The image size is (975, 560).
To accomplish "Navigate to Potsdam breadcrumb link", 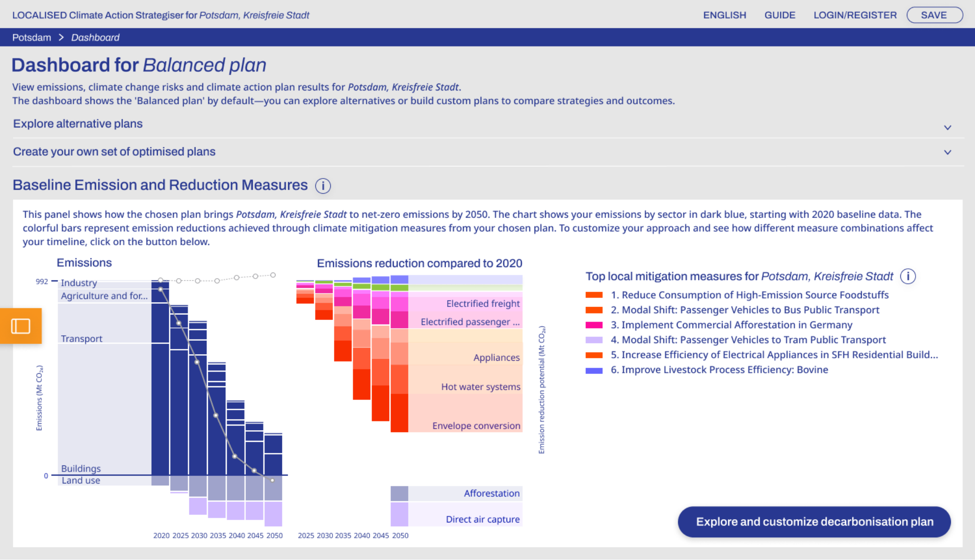I will (x=32, y=38).
